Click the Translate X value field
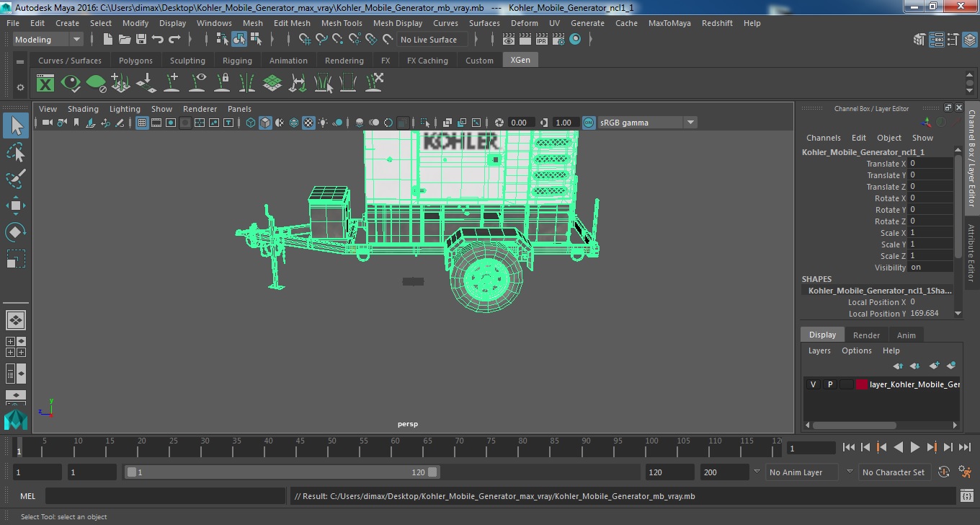 coord(930,164)
